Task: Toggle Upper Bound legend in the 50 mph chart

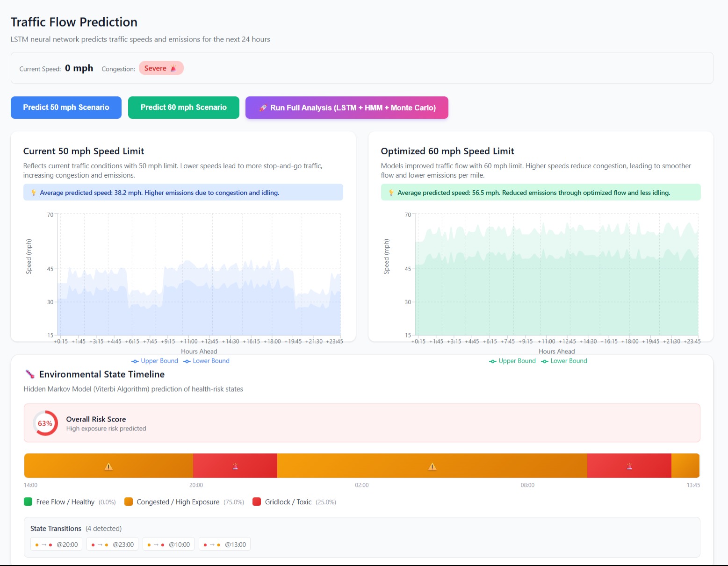Action: click(155, 361)
